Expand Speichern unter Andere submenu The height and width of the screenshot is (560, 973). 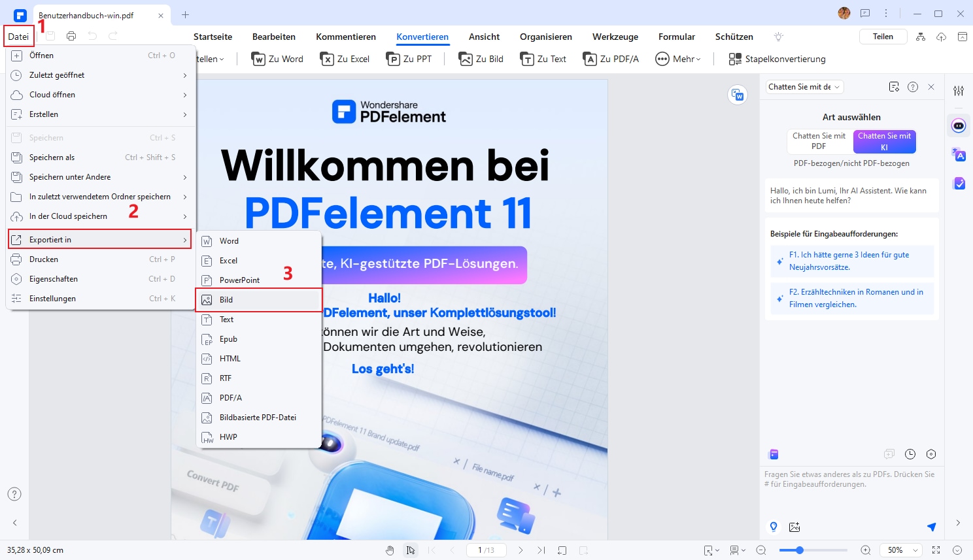coord(101,177)
